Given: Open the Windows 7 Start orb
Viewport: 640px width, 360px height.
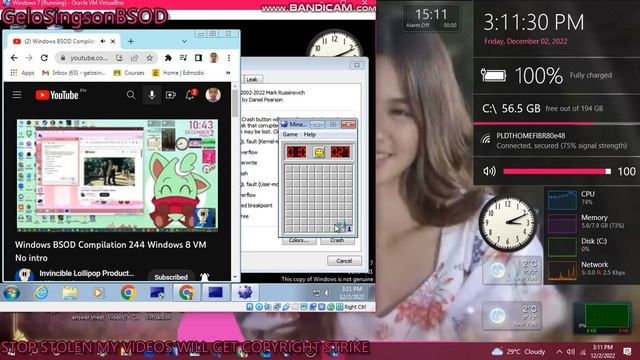Looking at the screenshot, I should 11,293.
